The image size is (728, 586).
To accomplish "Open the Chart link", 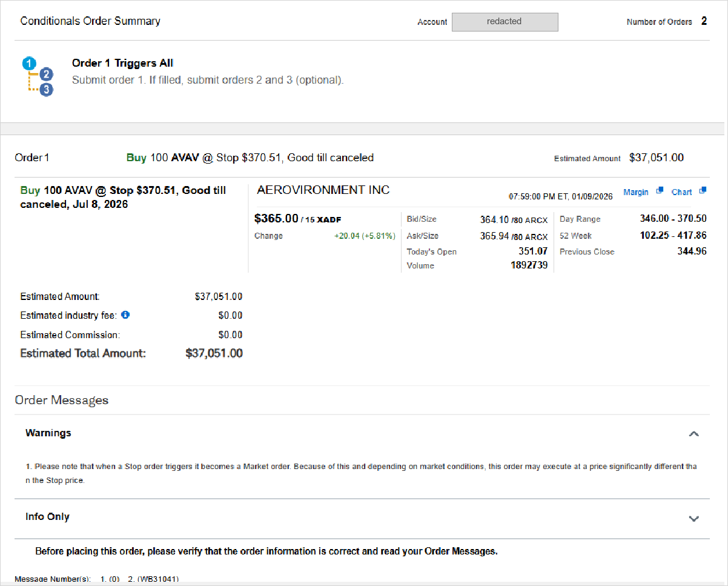I will [681, 192].
